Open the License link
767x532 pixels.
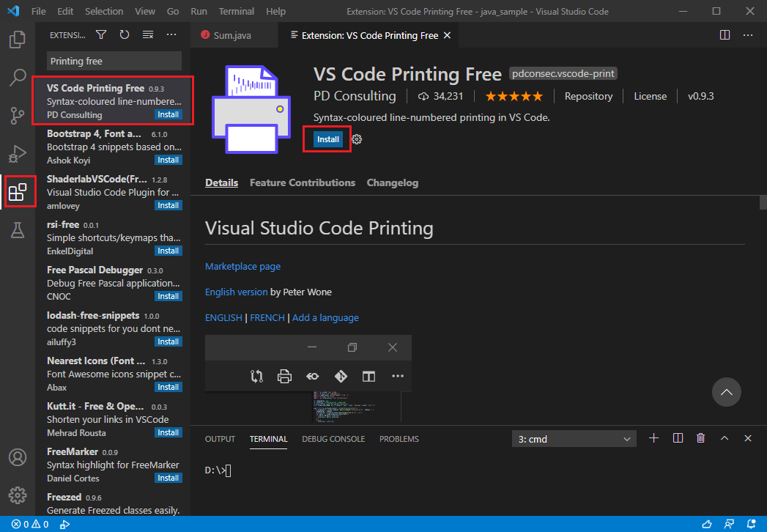pos(650,97)
